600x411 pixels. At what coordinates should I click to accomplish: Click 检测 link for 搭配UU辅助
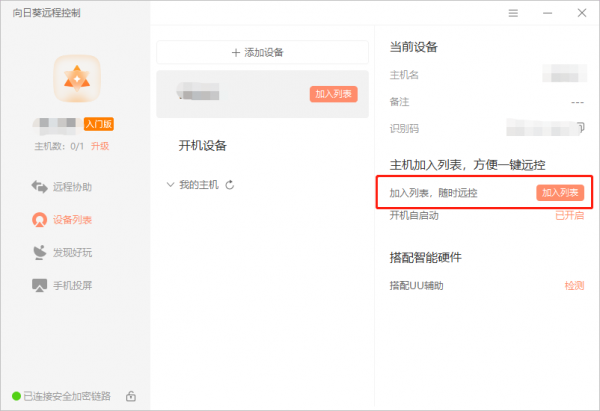point(574,285)
